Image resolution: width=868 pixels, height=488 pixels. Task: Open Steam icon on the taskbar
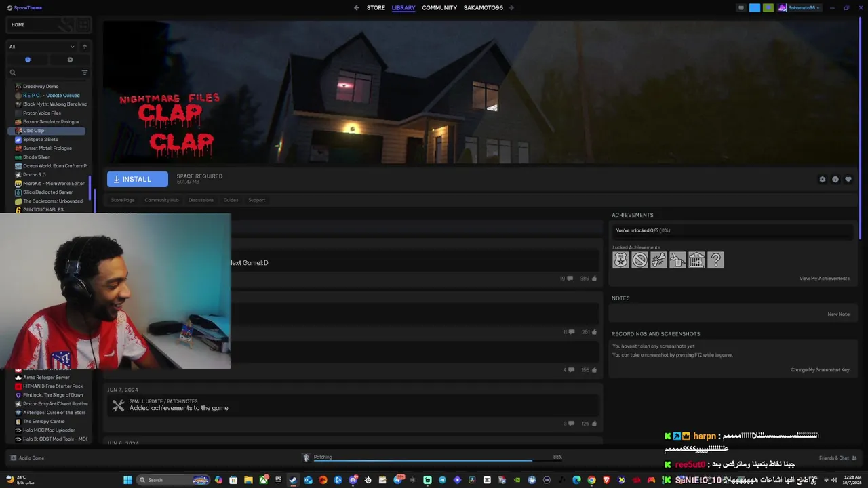click(292, 480)
